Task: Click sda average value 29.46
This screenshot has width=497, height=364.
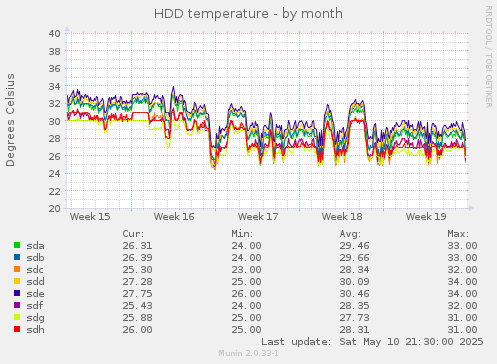Action: (354, 246)
